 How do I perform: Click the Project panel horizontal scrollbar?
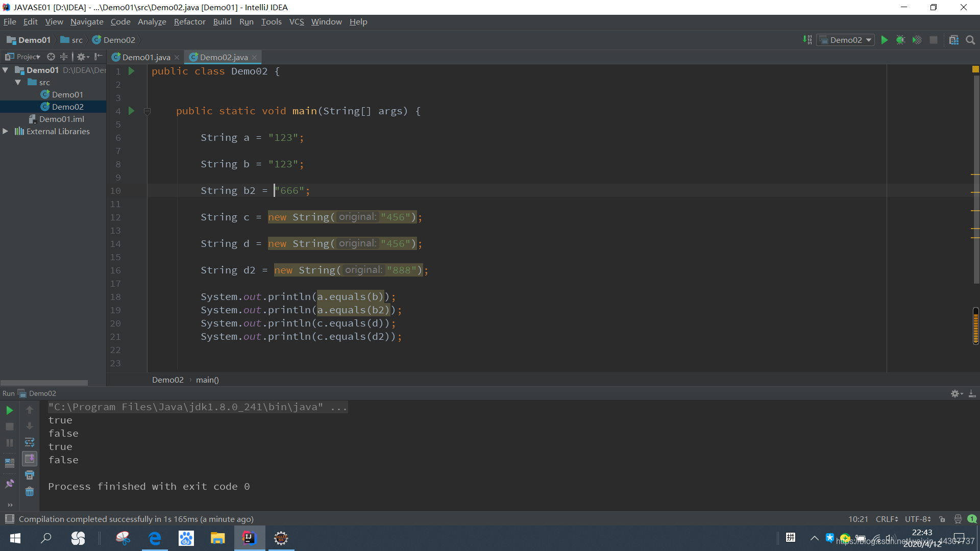coord(44,383)
